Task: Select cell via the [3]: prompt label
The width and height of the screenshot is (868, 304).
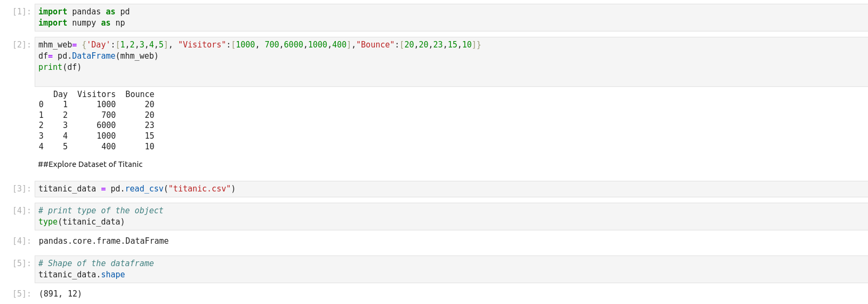Action: pyautogui.click(x=21, y=189)
